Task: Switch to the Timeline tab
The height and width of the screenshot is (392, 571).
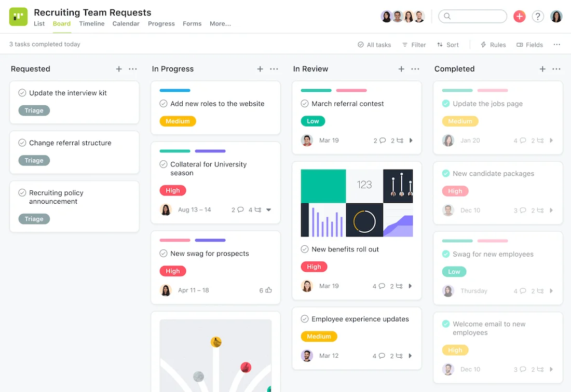Action: click(91, 23)
